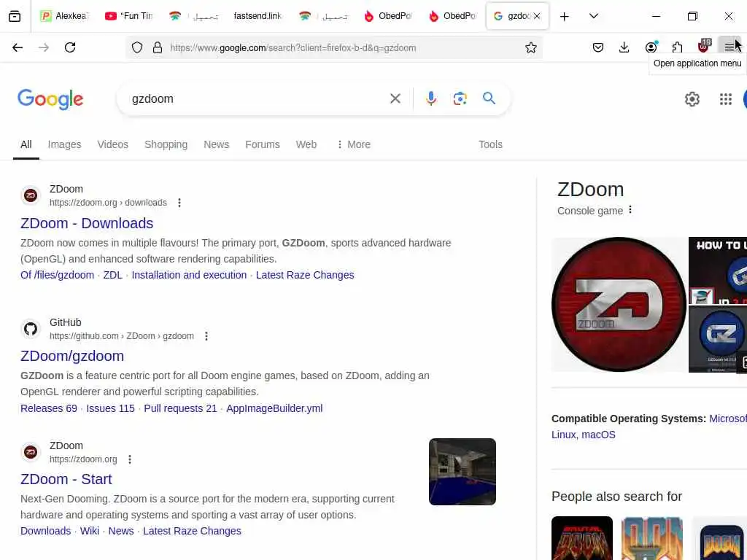Open tracking protection shield info
The height and width of the screenshot is (560, 747).
coord(137,47)
